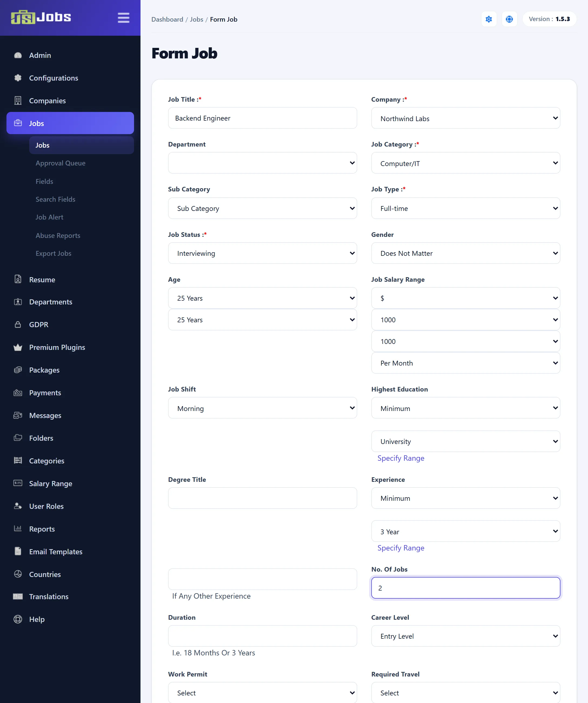Image resolution: width=588 pixels, height=703 pixels.
Task: Click the Admin sidebar icon
Action: 18,55
